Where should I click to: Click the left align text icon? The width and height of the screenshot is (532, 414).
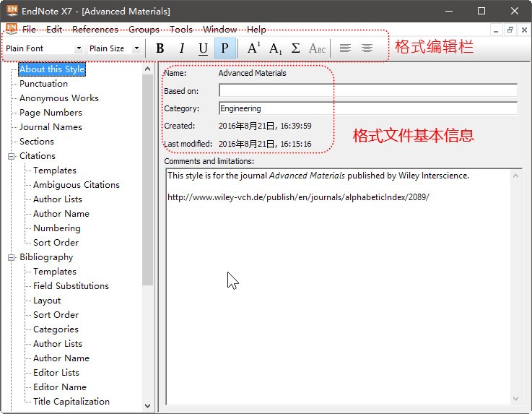346,48
